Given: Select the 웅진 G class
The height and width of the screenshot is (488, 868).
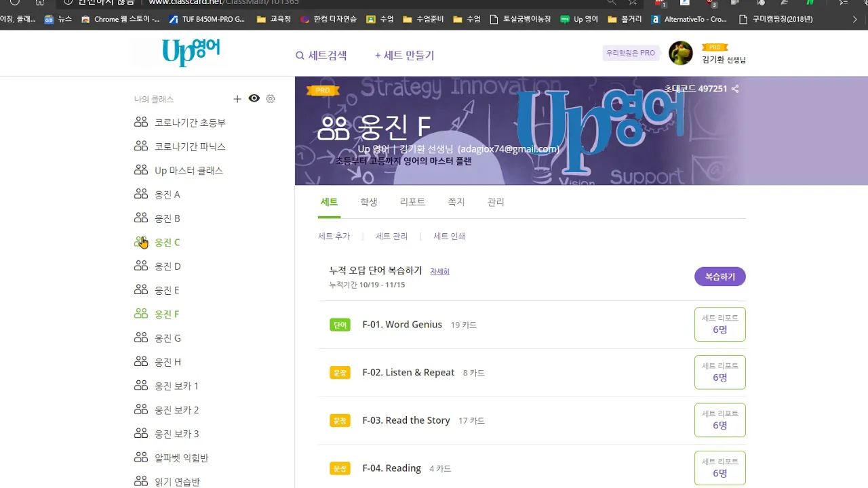Looking at the screenshot, I should pos(157,338).
